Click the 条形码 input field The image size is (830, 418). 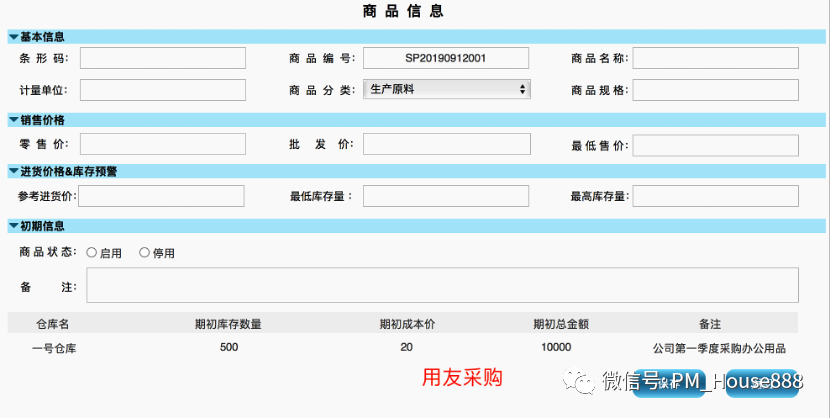pyautogui.click(x=162, y=58)
